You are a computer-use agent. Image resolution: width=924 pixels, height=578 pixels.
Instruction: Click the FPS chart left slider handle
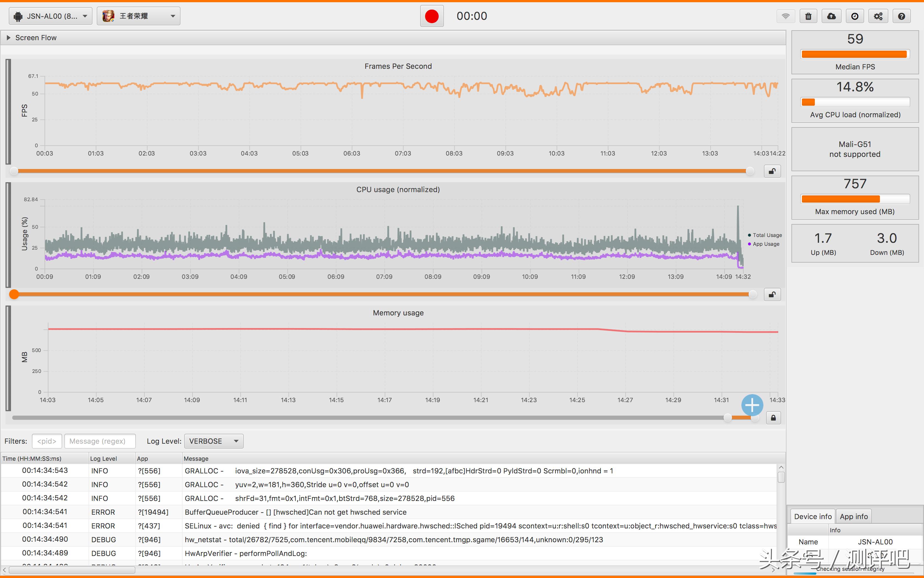14,171
